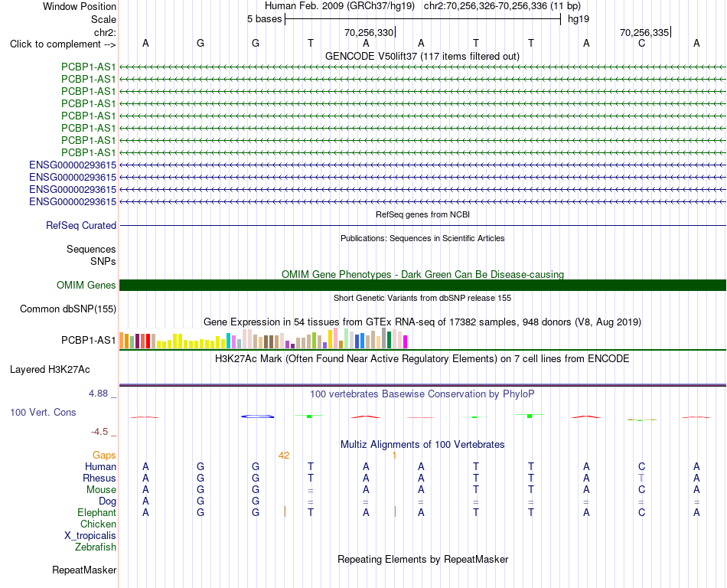This screenshot has height=588, width=727.
Task: Click the -4.5 PhyloP minimum value
Action: (99, 432)
